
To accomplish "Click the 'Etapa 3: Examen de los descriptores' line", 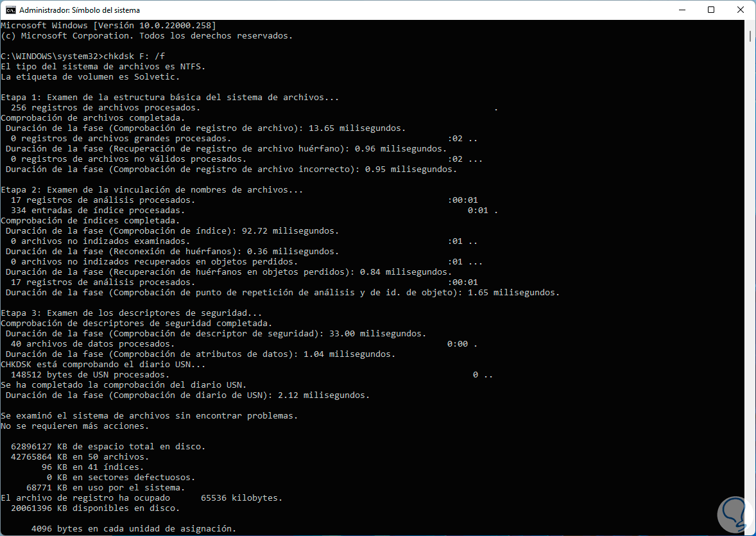I will (x=131, y=313).
